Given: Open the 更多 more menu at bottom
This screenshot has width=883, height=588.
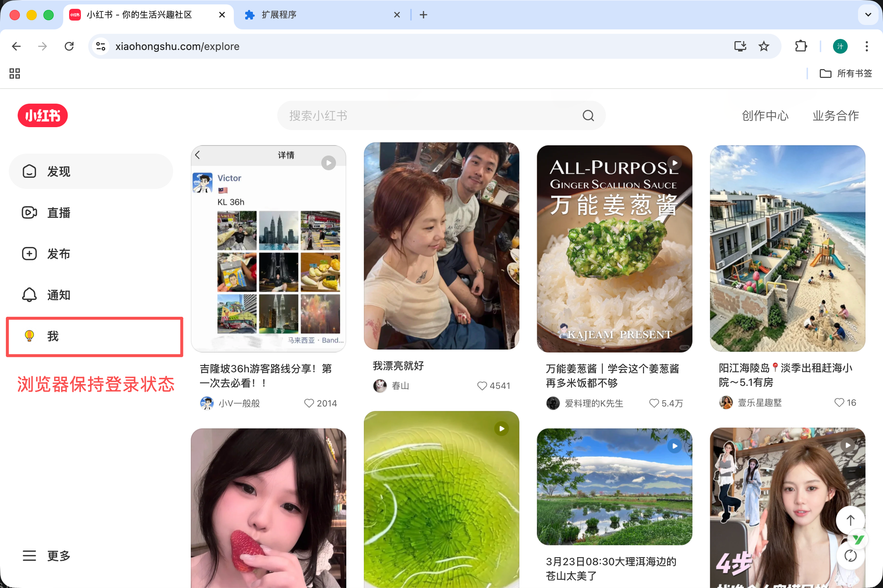Looking at the screenshot, I should click(x=58, y=556).
